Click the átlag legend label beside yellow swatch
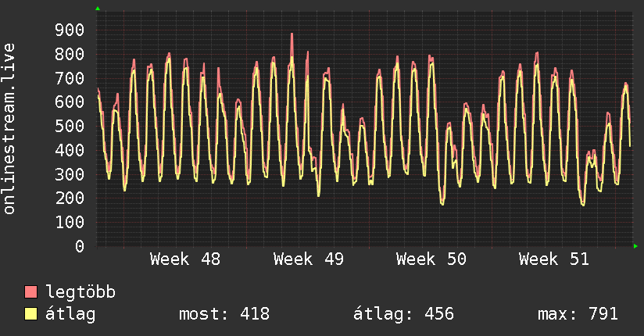The width and height of the screenshot is (644, 336). [x=70, y=314]
